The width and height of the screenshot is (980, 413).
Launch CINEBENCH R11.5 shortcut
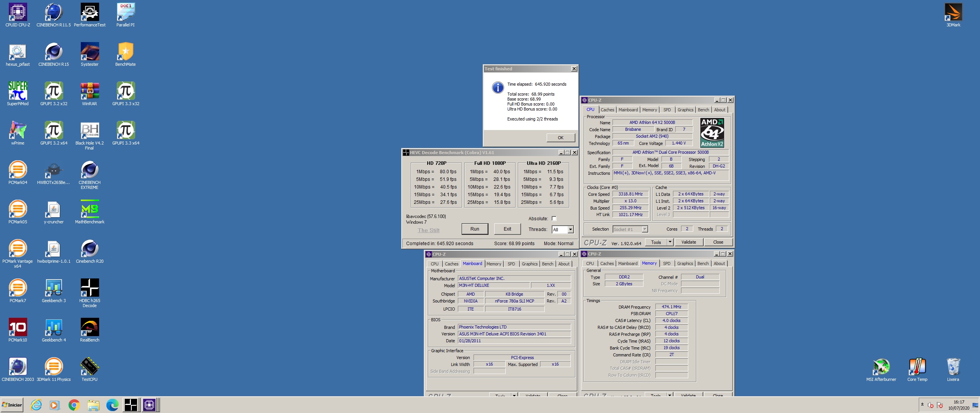tap(54, 15)
